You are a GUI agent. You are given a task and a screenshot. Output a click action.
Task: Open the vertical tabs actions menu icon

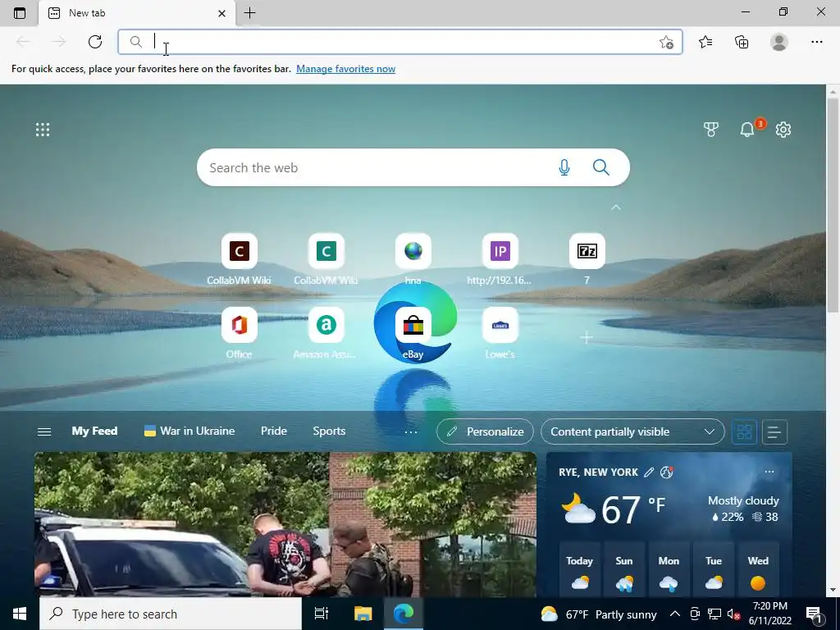coord(20,13)
